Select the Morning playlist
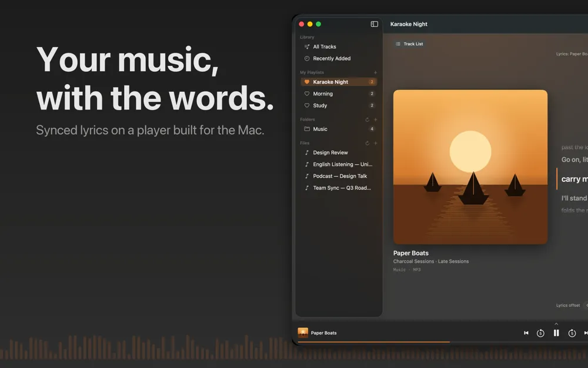 339,94
